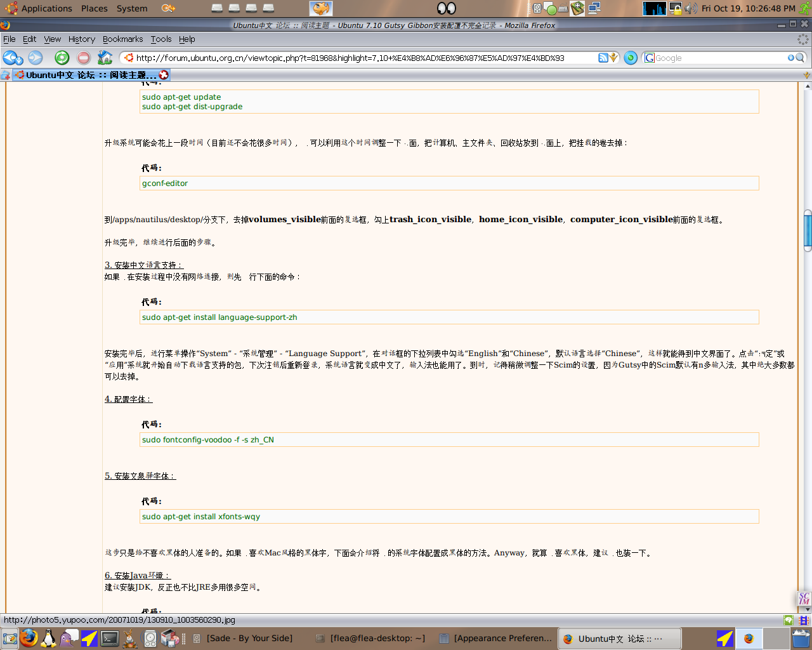Open the Bookmarks menu
Image resolution: width=812 pixels, height=650 pixels.
pos(122,39)
